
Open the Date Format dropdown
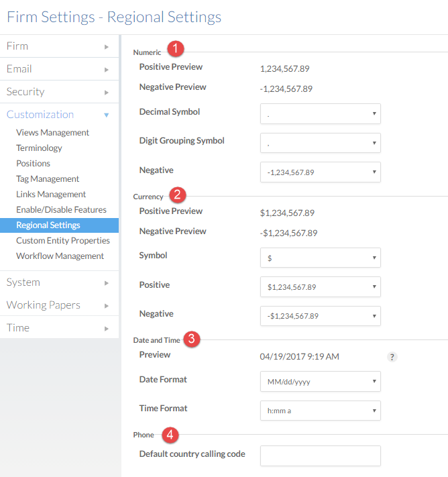[x=320, y=381]
